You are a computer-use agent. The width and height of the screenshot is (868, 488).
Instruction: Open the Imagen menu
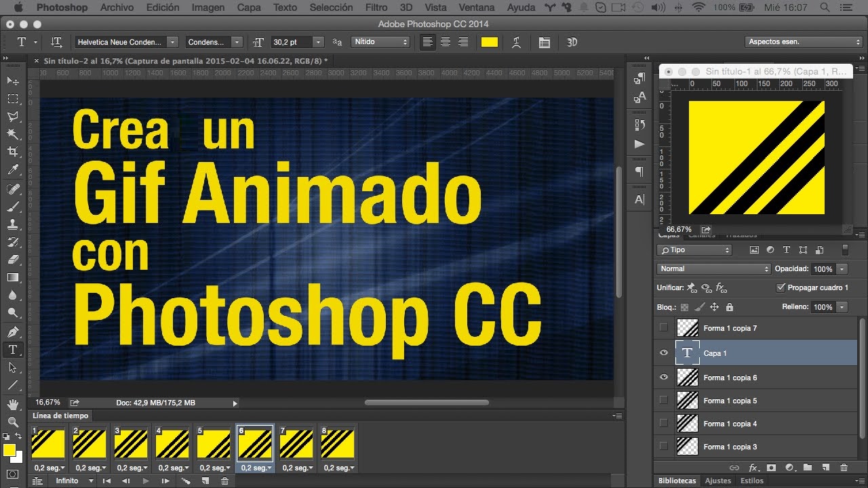pyautogui.click(x=208, y=7)
